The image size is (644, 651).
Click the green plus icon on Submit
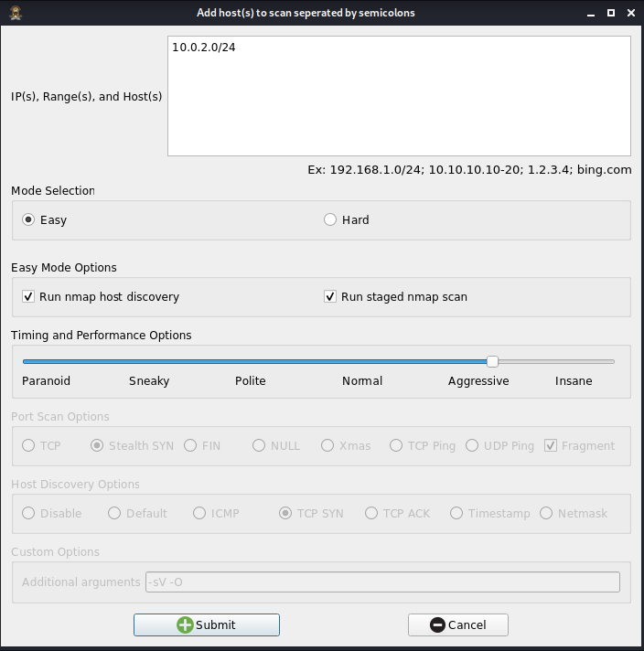[185, 625]
